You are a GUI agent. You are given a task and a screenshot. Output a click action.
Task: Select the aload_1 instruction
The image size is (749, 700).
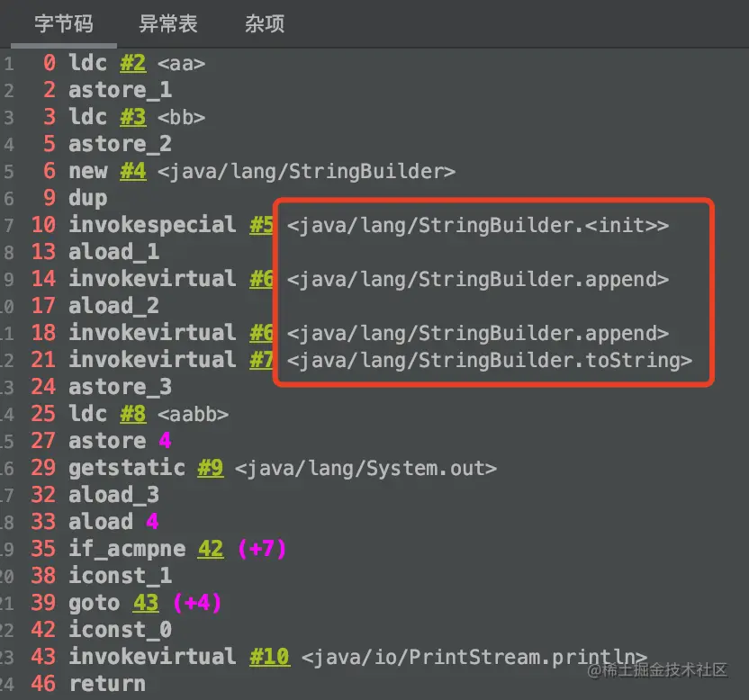point(113,252)
